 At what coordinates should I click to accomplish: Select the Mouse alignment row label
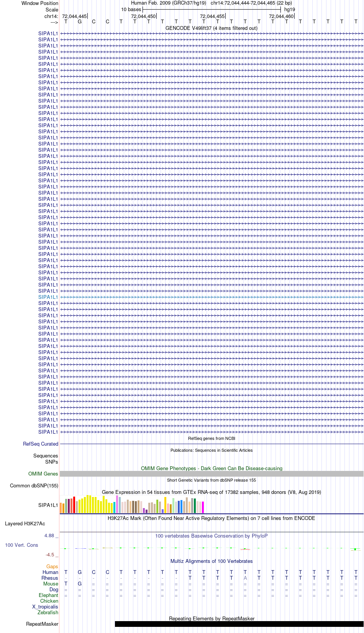point(51,584)
